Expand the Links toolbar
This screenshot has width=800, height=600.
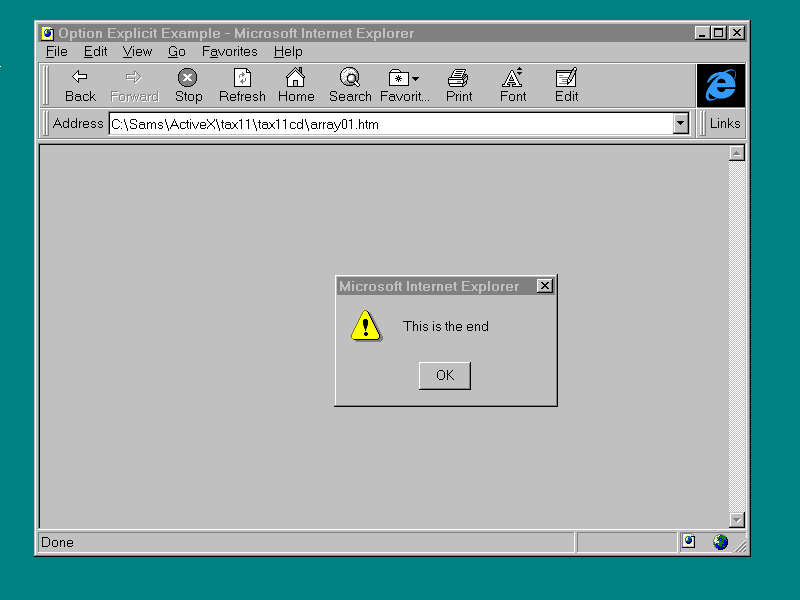coord(725,123)
